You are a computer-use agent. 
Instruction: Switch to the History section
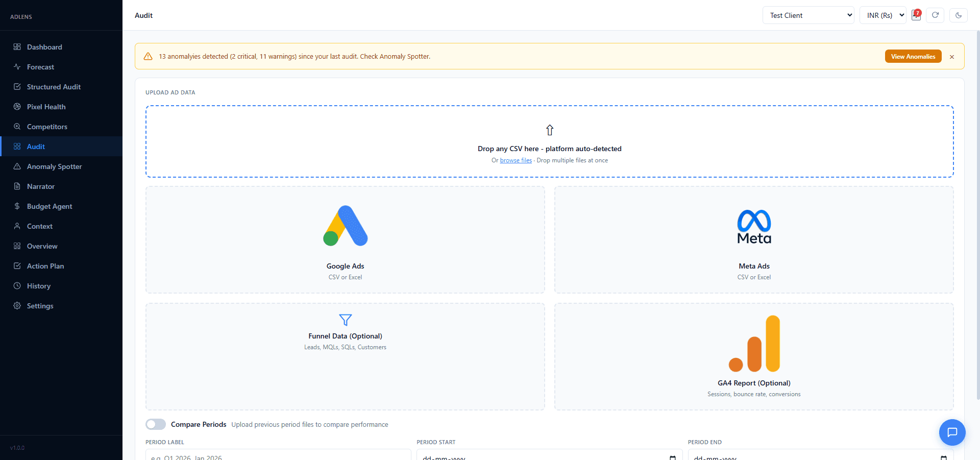[39, 286]
